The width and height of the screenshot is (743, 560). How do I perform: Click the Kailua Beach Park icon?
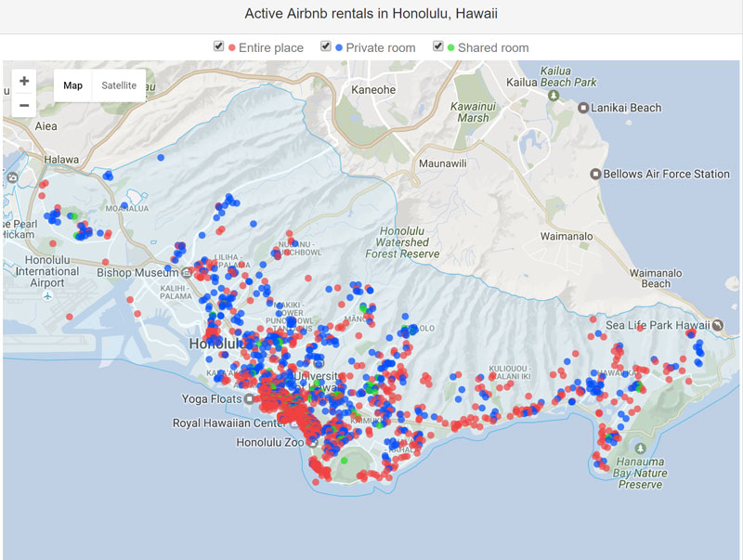click(553, 96)
